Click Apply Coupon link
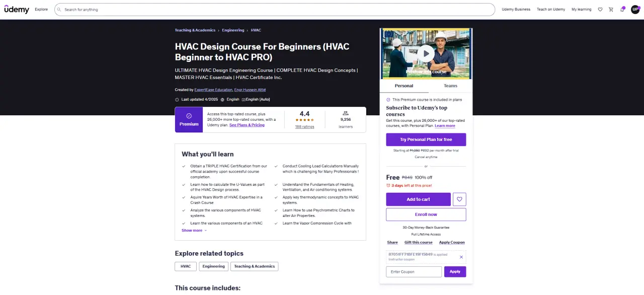This screenshot has width=644, height=295. 452,243
